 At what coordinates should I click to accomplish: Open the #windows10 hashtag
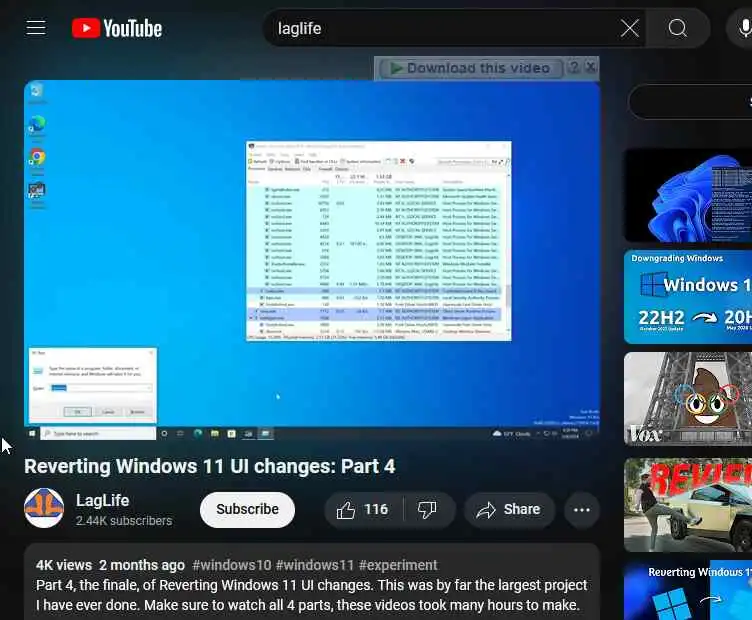232,565
